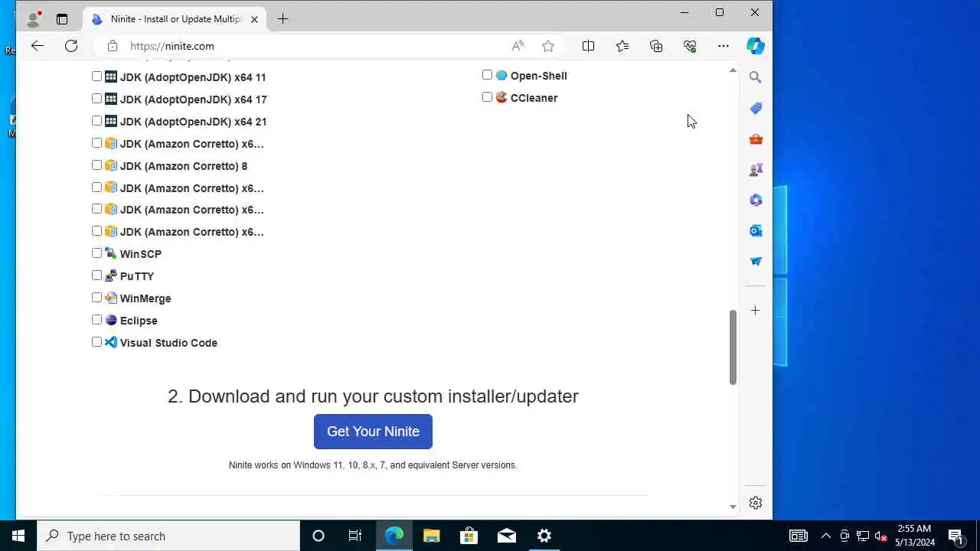Open sidebar Shopping tag icon
980x551 pixels.
point(756,108)
